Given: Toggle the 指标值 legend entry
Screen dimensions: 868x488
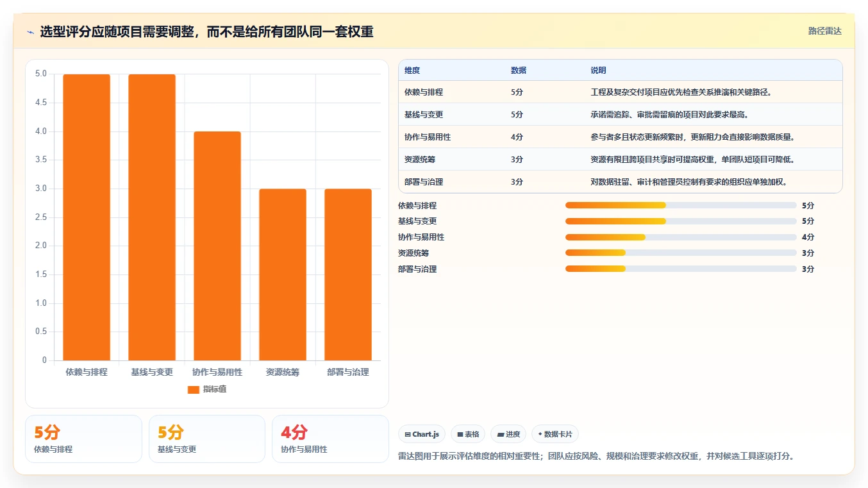Looking at the screenshot, I should click(x=206, y=389).
